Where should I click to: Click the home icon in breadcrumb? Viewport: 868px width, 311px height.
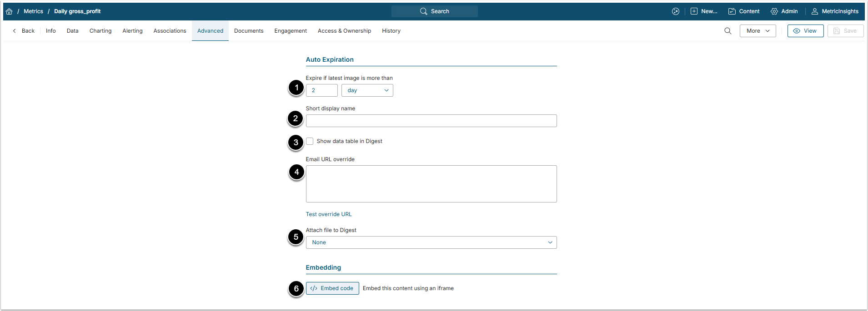pyautogui.click(x=9, y=11)
